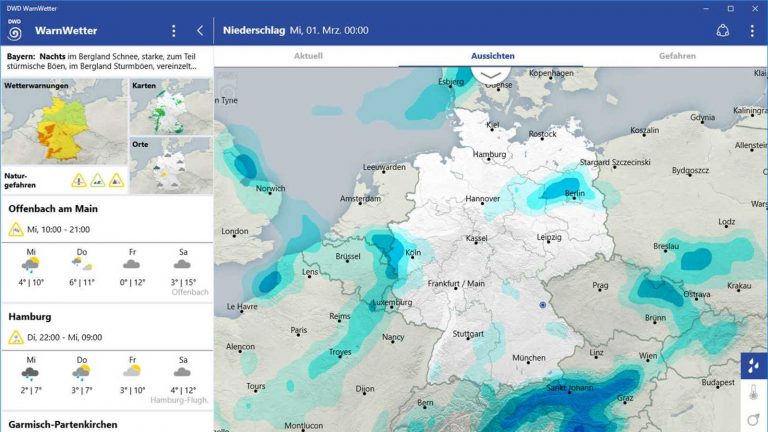The width and height of the screenshot is (768, 432).
Task: Click the gray Offenbach station label
Action: click(190, 292)
